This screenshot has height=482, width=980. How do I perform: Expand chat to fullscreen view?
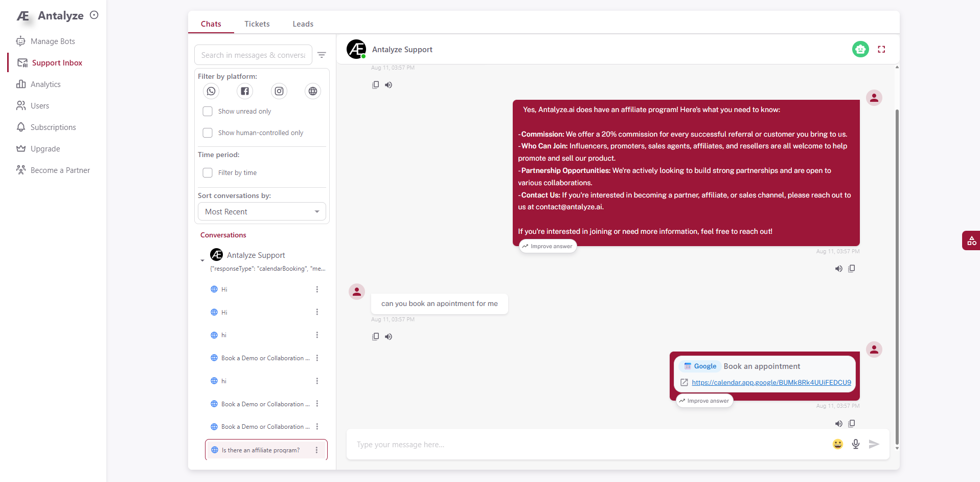[x=881, y=49]
